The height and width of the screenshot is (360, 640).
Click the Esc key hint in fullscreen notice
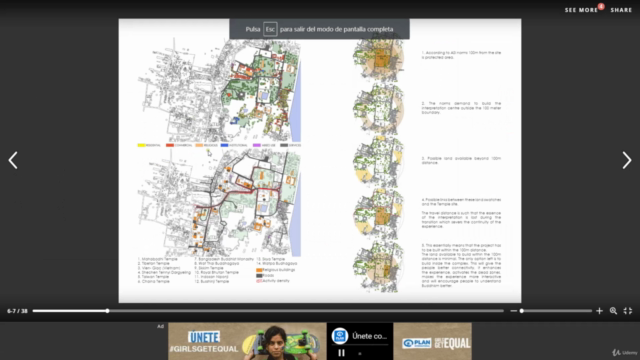pyautogui.click(x=270, y=29)
